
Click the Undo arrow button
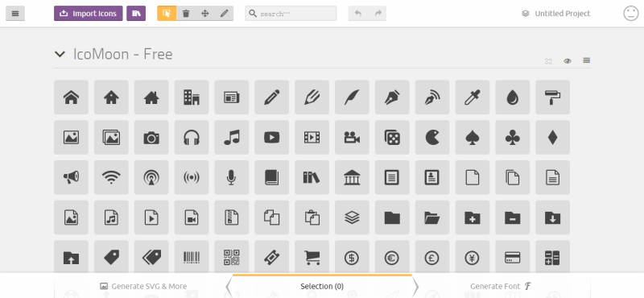click(358, 14)
